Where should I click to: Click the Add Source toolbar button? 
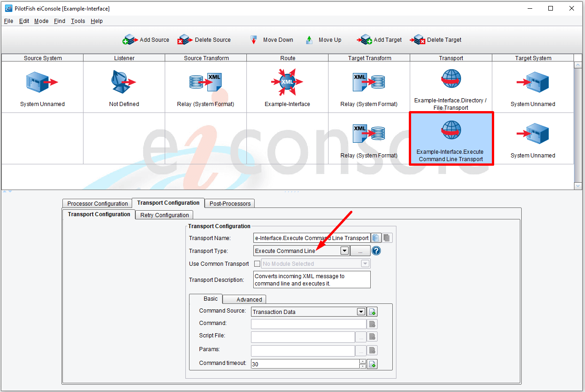tap(146, 40)
